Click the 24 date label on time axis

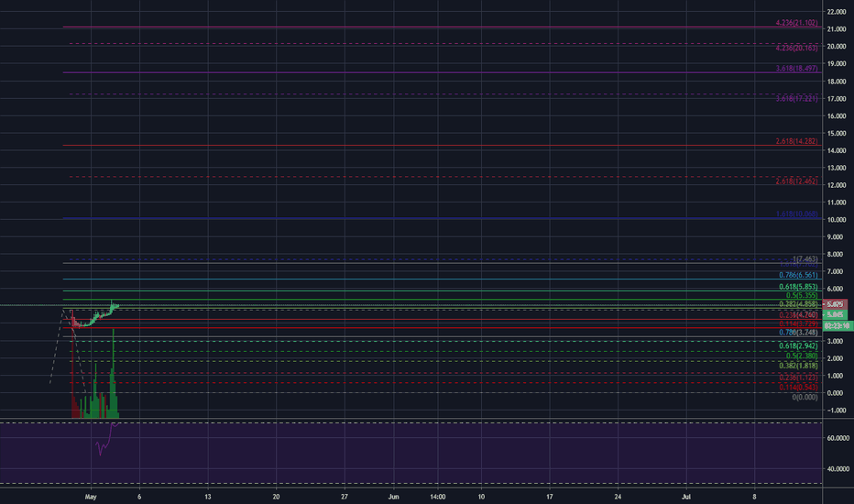click(x=618, y=497)
